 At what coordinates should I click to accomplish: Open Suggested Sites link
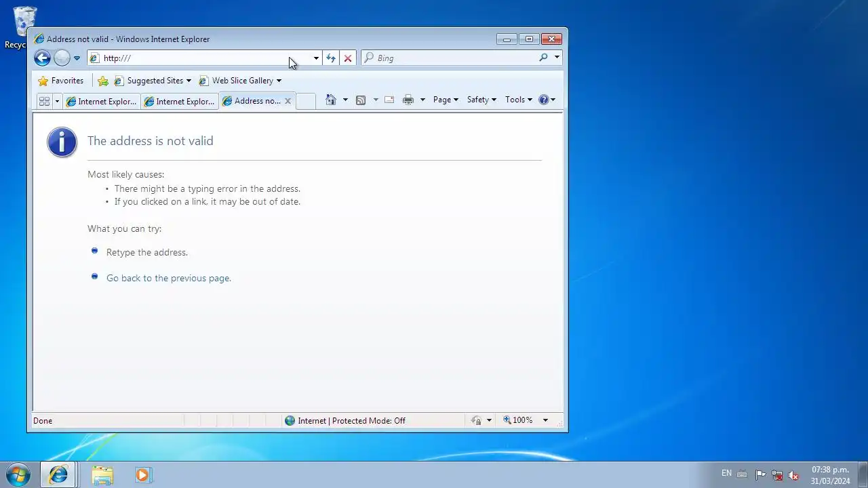coord(153,81)
